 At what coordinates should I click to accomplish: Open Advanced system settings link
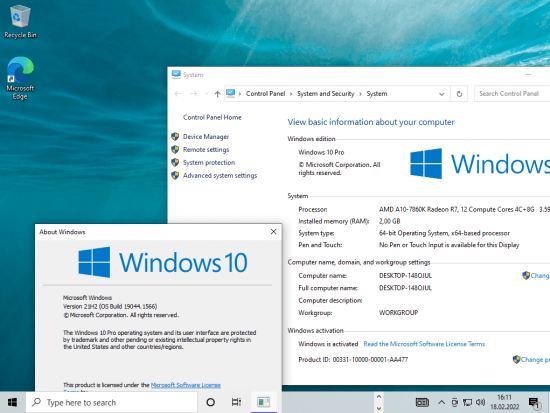coord(220,175)
